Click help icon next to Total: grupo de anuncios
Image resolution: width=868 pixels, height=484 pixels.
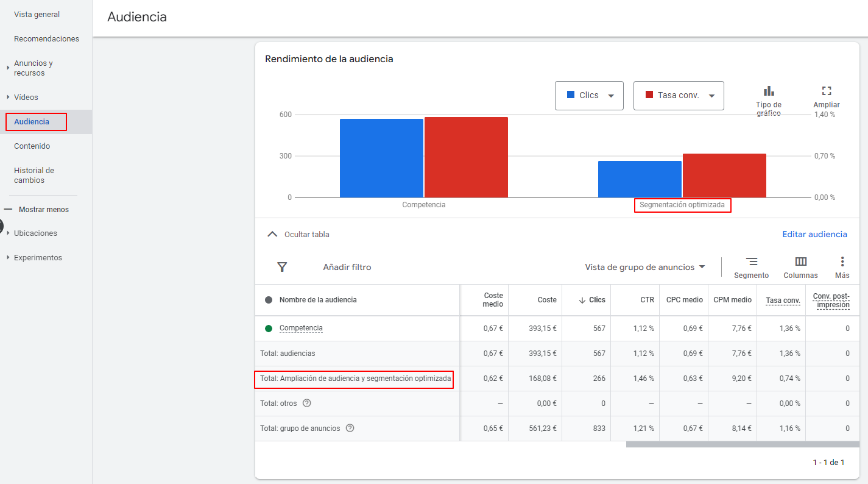click(x=350, y=428)
